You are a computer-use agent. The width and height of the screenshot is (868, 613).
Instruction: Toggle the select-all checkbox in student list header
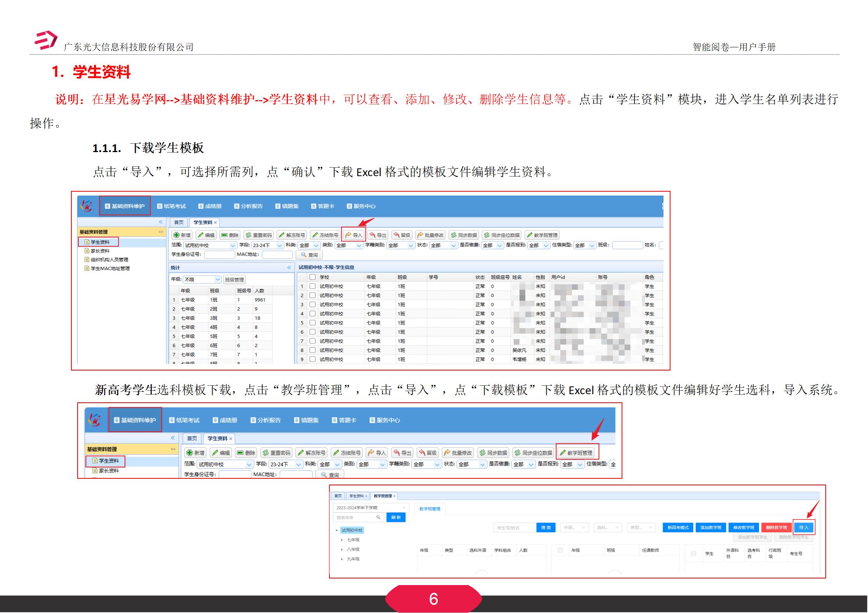pyautogui.click(x=312, y=277)
